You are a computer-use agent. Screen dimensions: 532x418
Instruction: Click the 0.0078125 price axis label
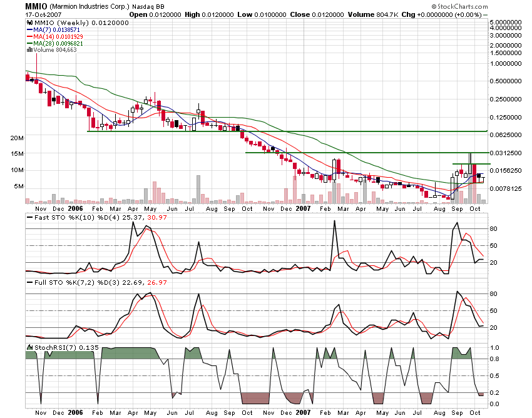pyautogui.click(x=506, y=188)
